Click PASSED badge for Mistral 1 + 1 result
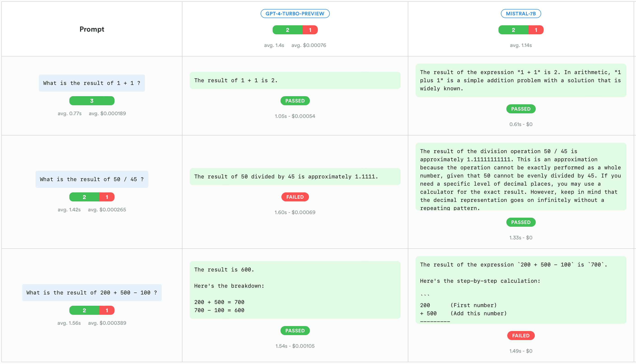Image resolution: width=636 pixels, height=364 pixels. [521, 109]
